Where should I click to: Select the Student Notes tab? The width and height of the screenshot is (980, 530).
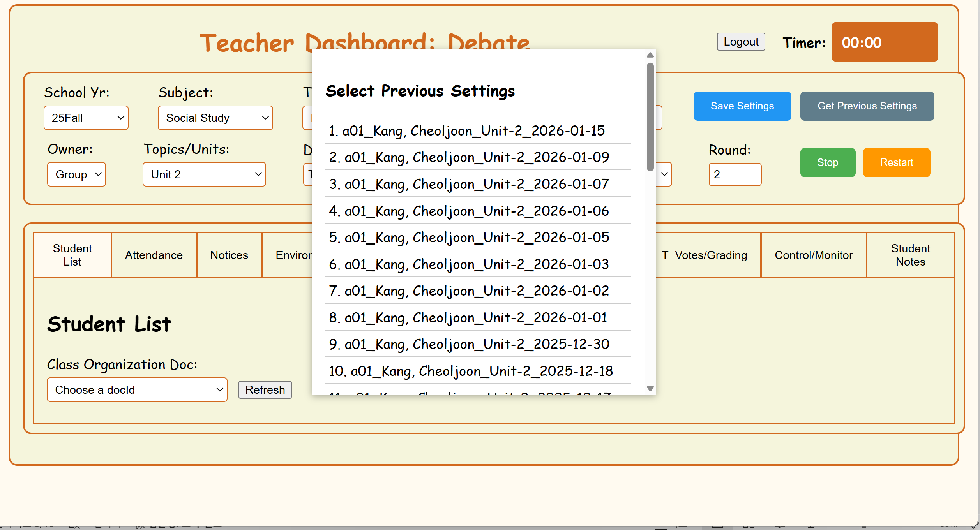[x=910, y=255]
